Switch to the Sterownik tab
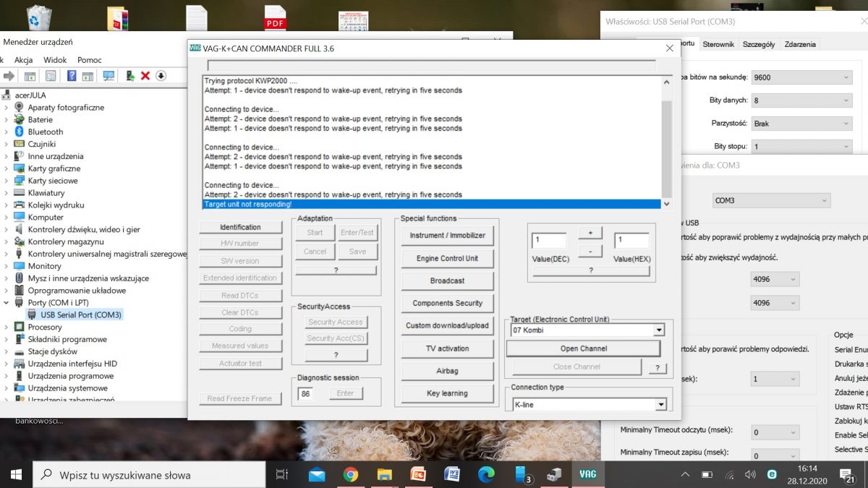868x488 pixels. pos(718,44)
